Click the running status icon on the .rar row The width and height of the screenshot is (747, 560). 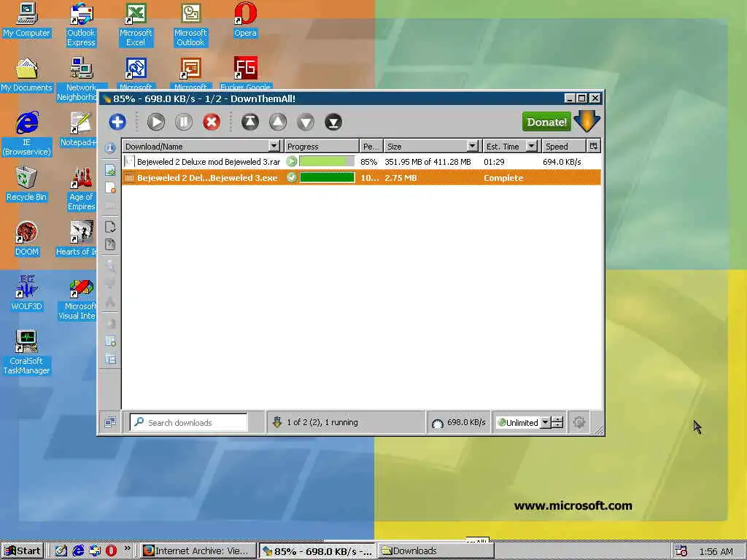point(292,161)
